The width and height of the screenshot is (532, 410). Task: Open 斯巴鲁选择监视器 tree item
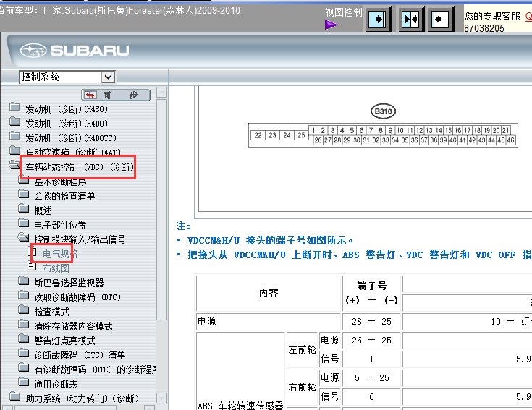coord(69,283)
